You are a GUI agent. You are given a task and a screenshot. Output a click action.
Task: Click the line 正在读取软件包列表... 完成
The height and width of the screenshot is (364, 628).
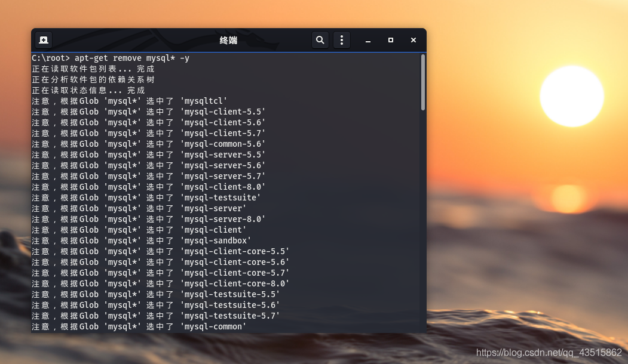click(93, 69)
